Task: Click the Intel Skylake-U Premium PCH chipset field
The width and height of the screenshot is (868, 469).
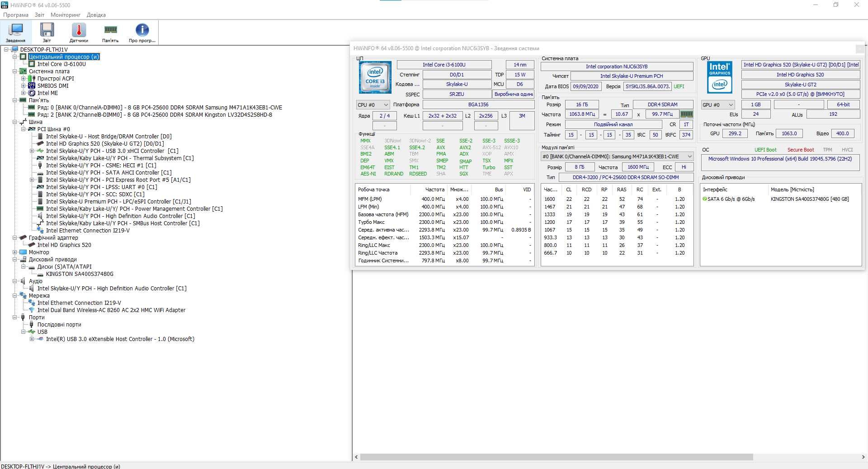Action: (x=632, y=76)
